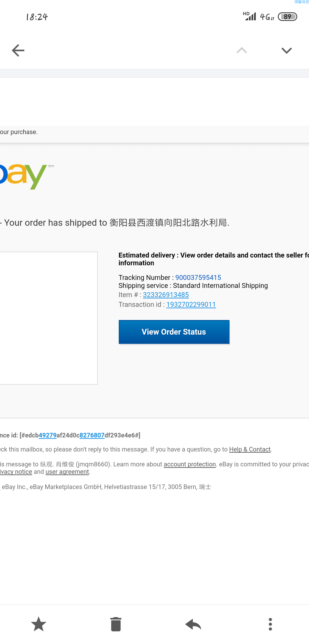309x644 pixels.
Task: Tap the 8276807 link in reference id
Action: (92, 435)
